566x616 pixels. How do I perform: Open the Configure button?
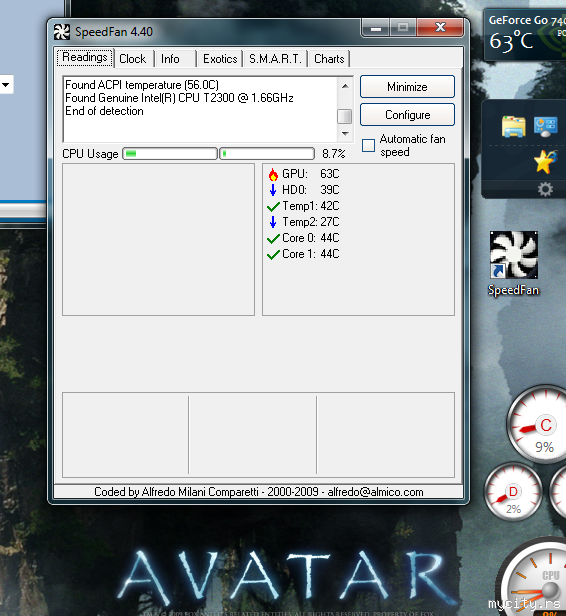coord(407,115)
